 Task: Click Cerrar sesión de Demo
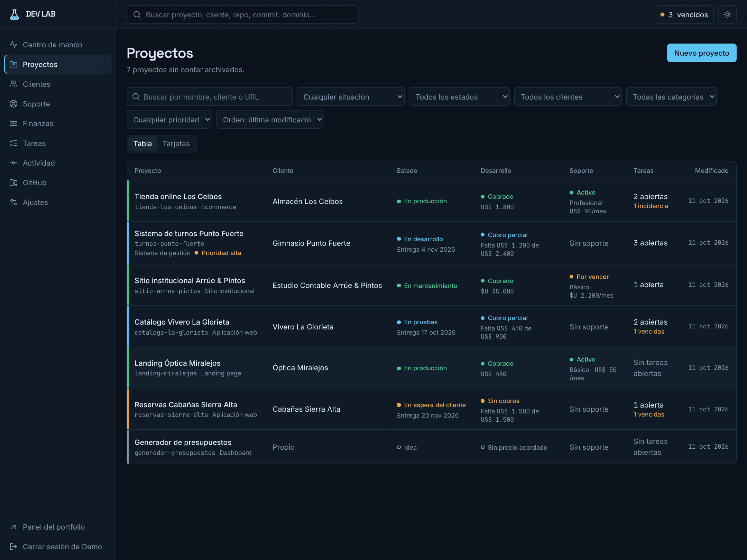[x=58, y=547]
